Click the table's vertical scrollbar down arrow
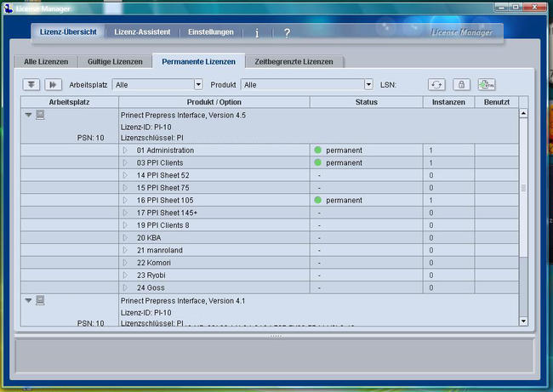The height and width of the screenshot is (392, 553). [x=523, y=320]
